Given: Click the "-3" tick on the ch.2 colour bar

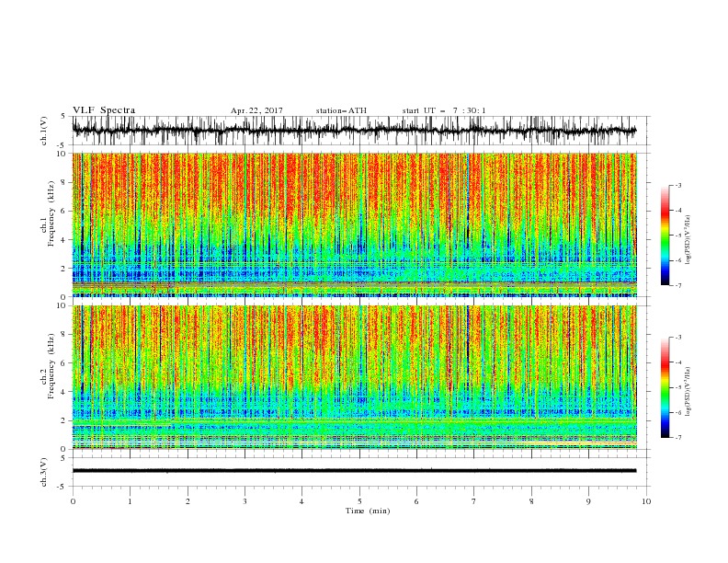Looking at the screenshot, I should click(x=677, y=338).
